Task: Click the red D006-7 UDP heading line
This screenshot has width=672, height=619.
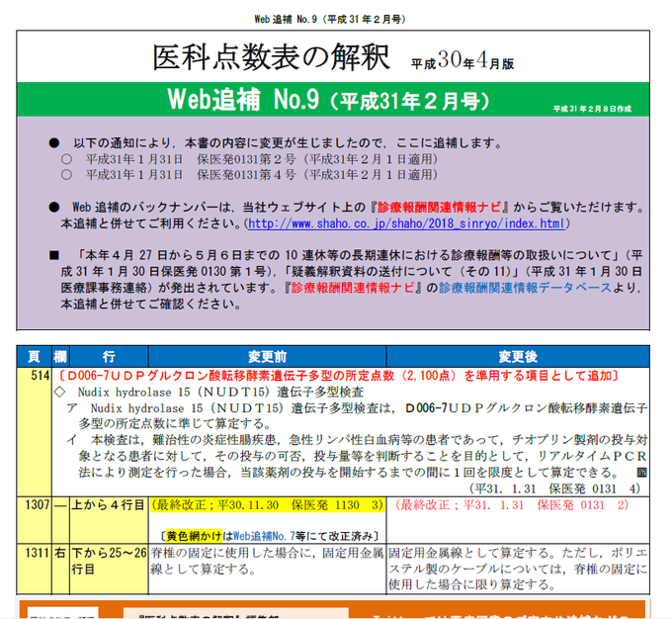Action: (338, 376)
